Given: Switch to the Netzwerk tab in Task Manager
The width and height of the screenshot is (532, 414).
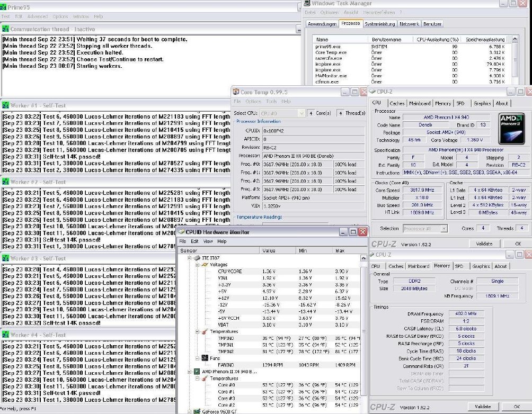Looking at the screenshot, I should click(409, 24).
